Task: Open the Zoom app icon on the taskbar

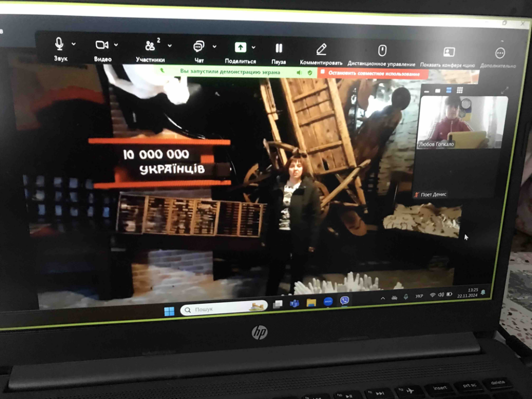Action: pos(328,301)
